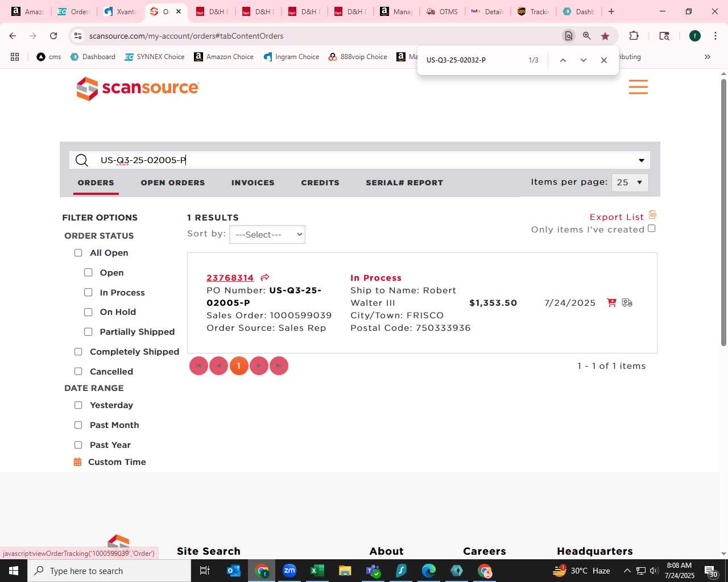Go to next page pagination button
Image resolution: width=728 pixels, height=582 pixels.
259,365
